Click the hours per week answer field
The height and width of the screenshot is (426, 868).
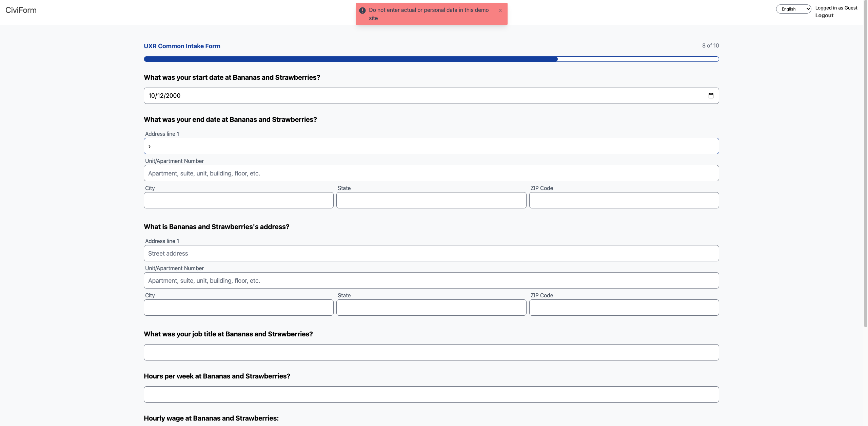point(431,394)
